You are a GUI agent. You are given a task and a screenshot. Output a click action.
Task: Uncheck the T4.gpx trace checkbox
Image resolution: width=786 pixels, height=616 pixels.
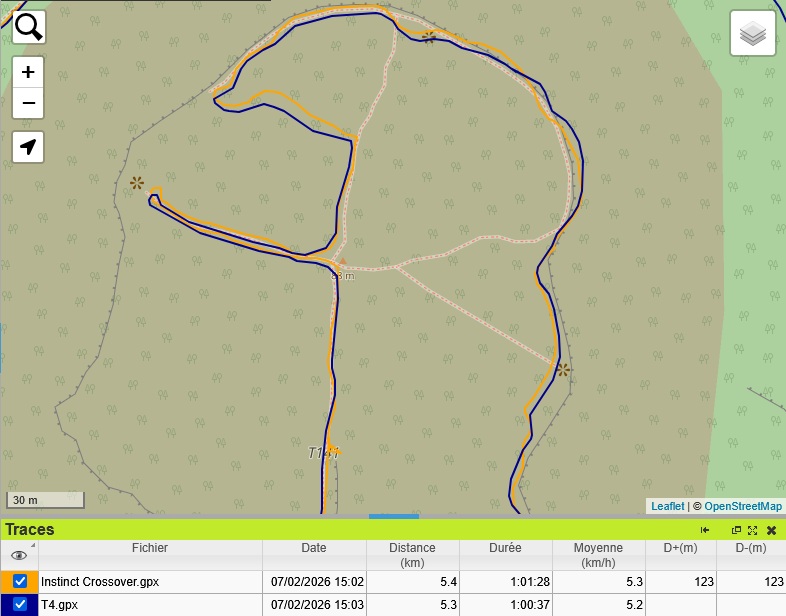click(20, 604)
